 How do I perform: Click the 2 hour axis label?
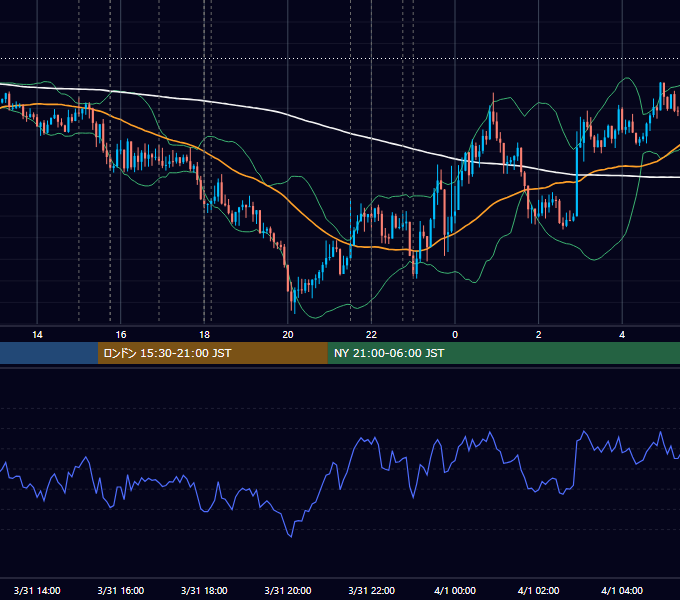(x=538, y=335)
